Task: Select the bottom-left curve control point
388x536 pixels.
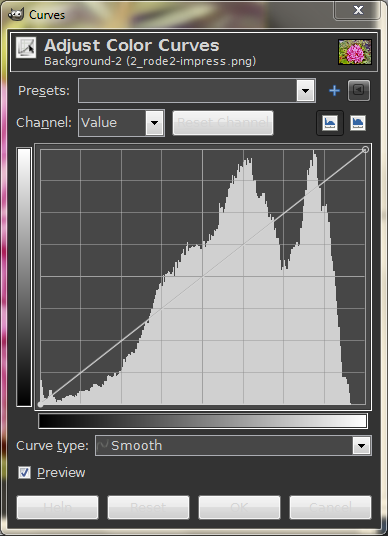Action: pyautogui.click(x=40, y=405)
